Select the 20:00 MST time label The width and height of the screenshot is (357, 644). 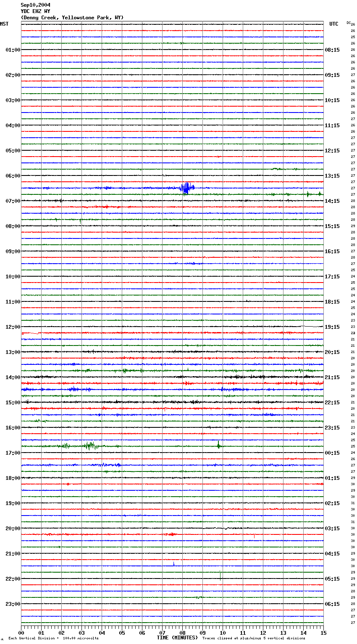(x=13, y=529)
